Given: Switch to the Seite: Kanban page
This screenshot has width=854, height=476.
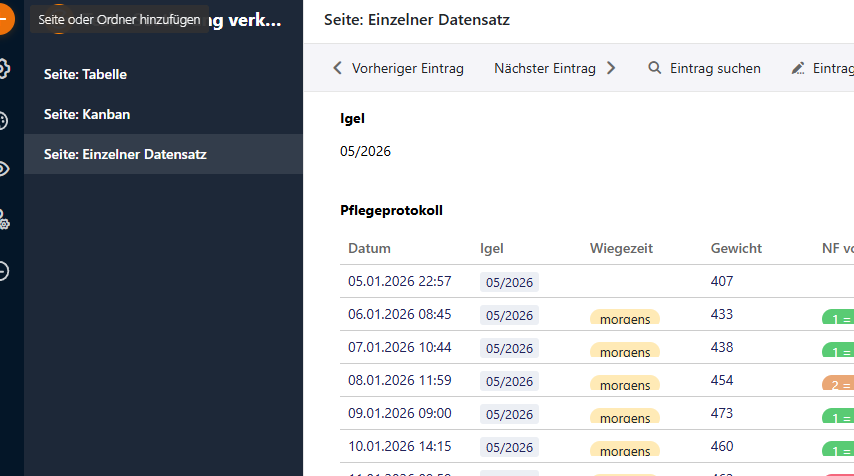Looking at the screenshot, I should click(87, 114).
